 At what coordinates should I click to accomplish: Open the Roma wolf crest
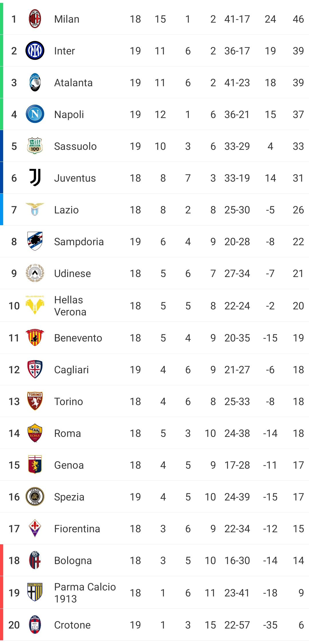tap(35, 433)
